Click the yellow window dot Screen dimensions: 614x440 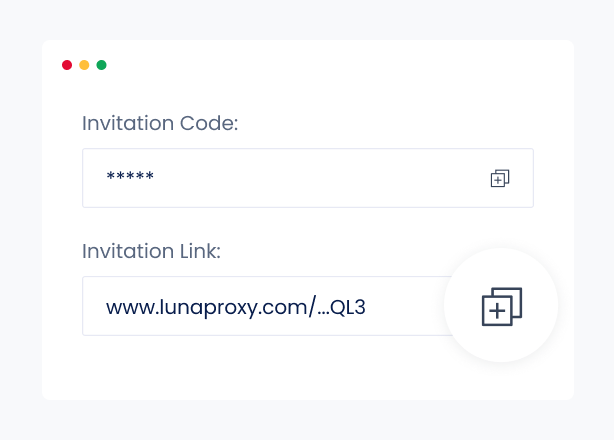click(84, 65)
